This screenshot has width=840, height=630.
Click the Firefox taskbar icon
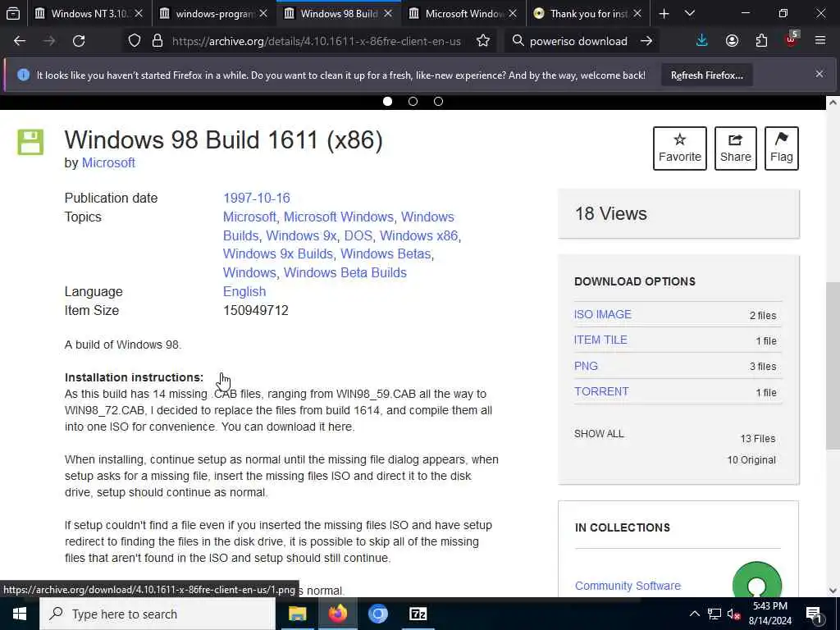point(337,614)
